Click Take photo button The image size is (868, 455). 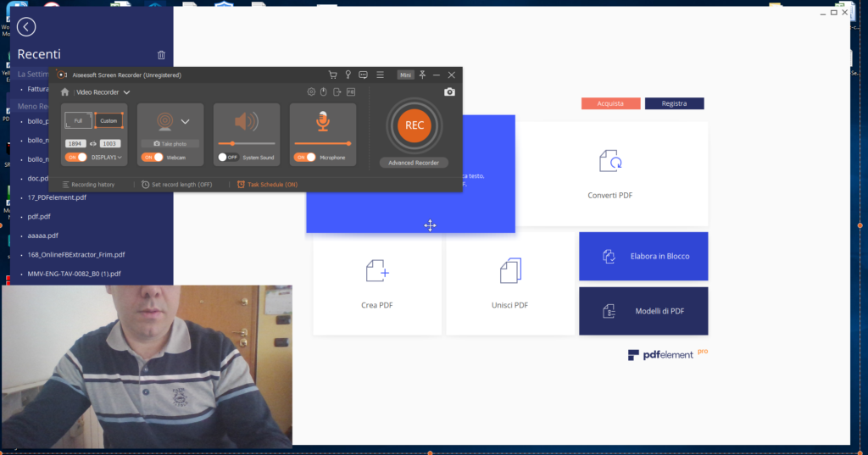click(x=170, y=144)
